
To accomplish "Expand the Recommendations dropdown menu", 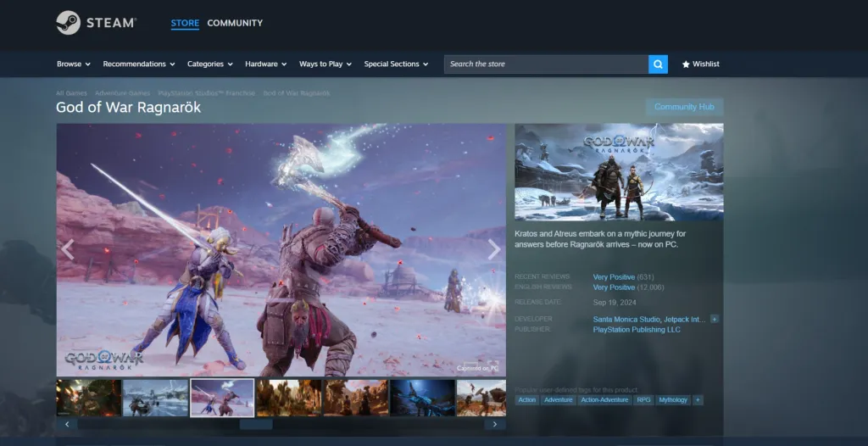I will [139, 64].
